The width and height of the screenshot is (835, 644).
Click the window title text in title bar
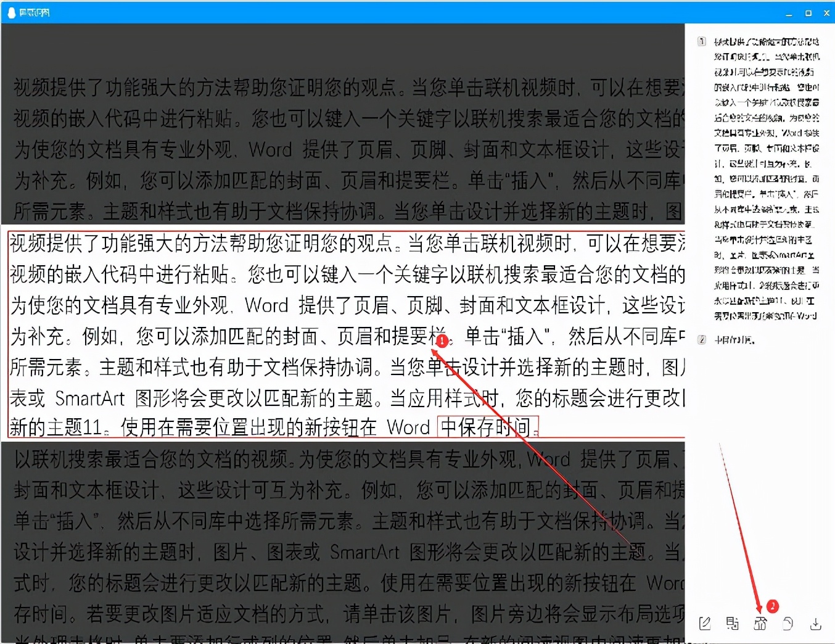coord(35,12)
